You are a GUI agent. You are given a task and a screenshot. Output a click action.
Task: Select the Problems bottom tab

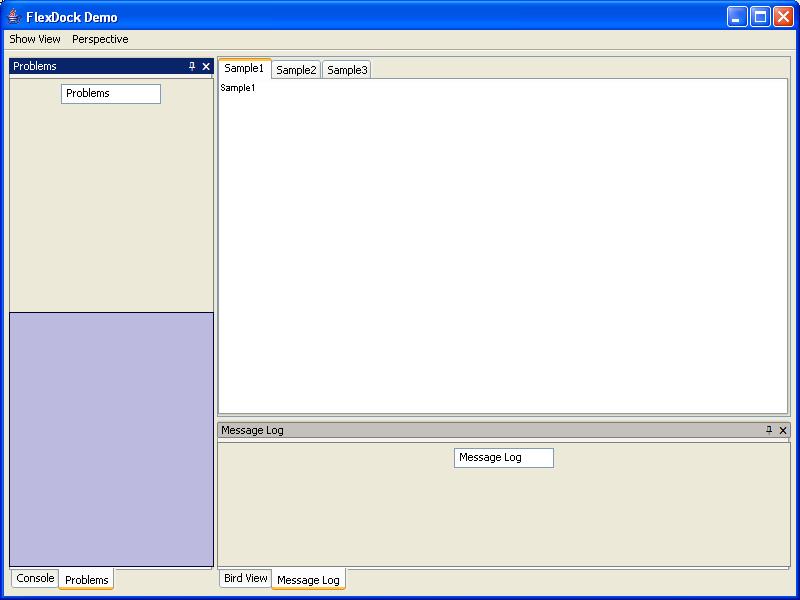pos(86,580)
